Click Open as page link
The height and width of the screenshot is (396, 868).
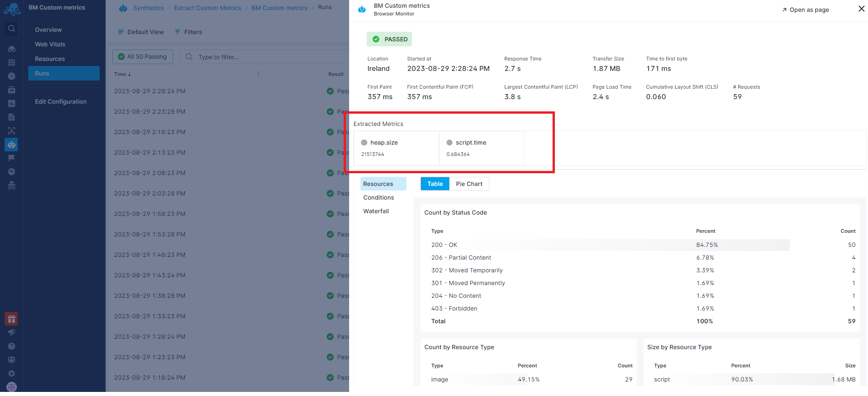click(x=806, y=10)
